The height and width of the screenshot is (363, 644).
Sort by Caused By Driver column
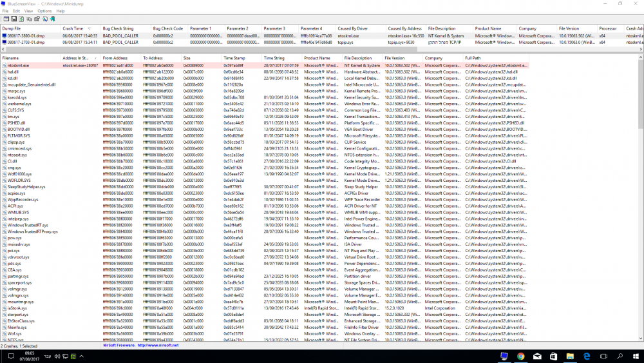pos(361,29)
